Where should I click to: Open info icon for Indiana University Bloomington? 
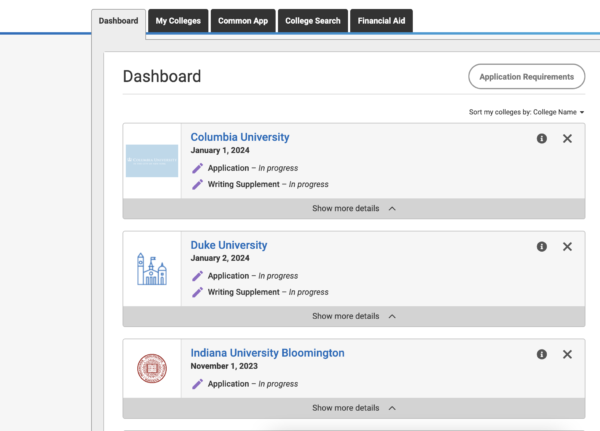click(541, 354)
